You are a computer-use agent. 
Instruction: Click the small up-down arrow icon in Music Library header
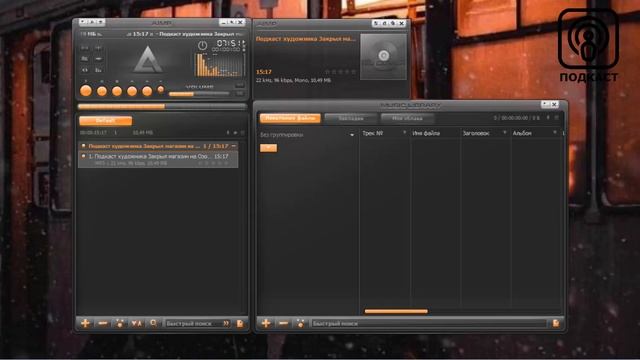[x=547, y=118]
